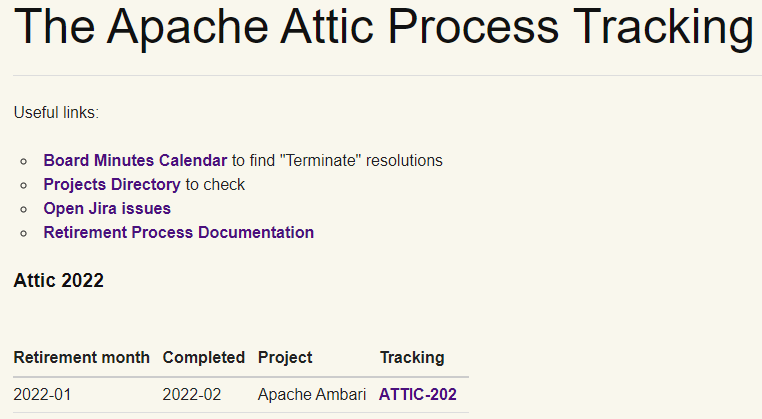Click the bullet before Retirement Process Documentation
The width and height of the screenshot is (762, 419).
click(x=24, y=233)
